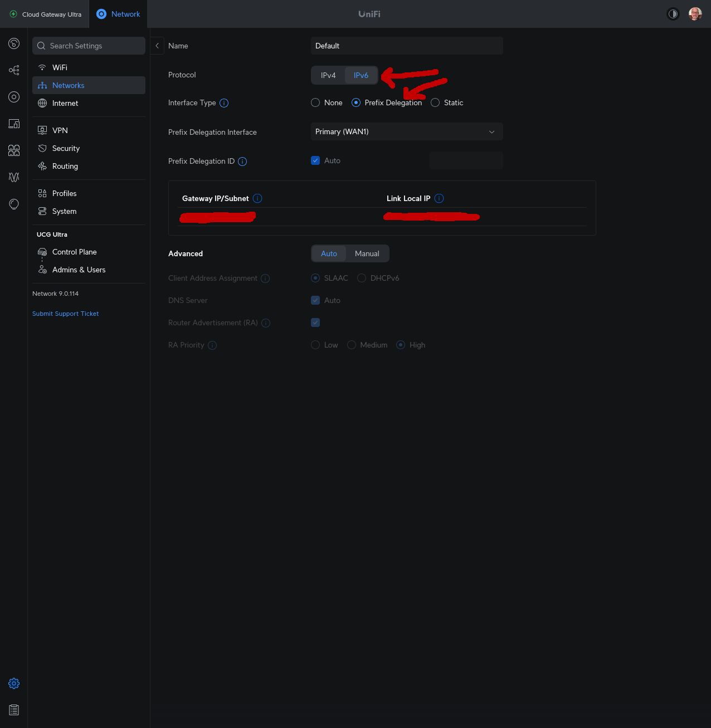
Task: Click the Network 9.0.114 version text
Action: pyautogui.click(x=55, y=294)
